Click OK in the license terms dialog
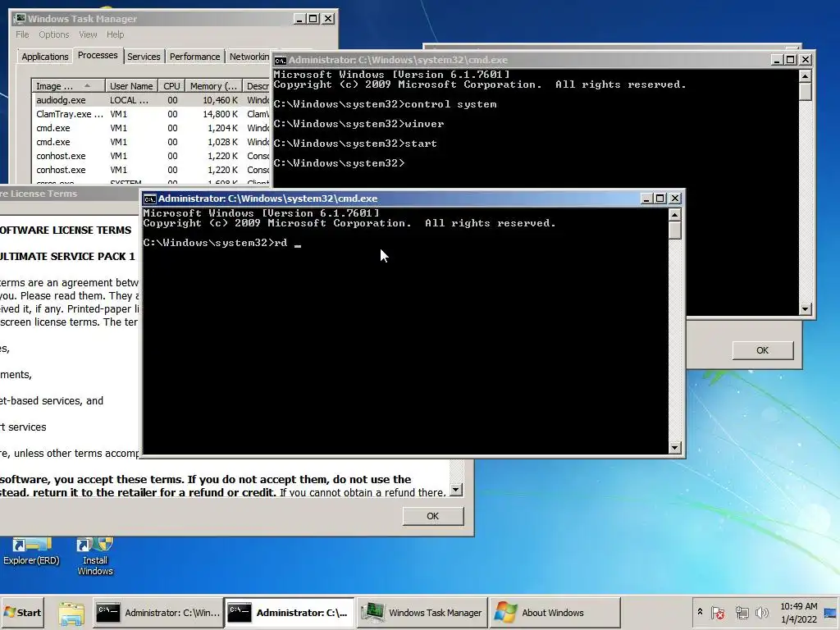This screenshot has height=630, width=840. click(x=433, y=516)
